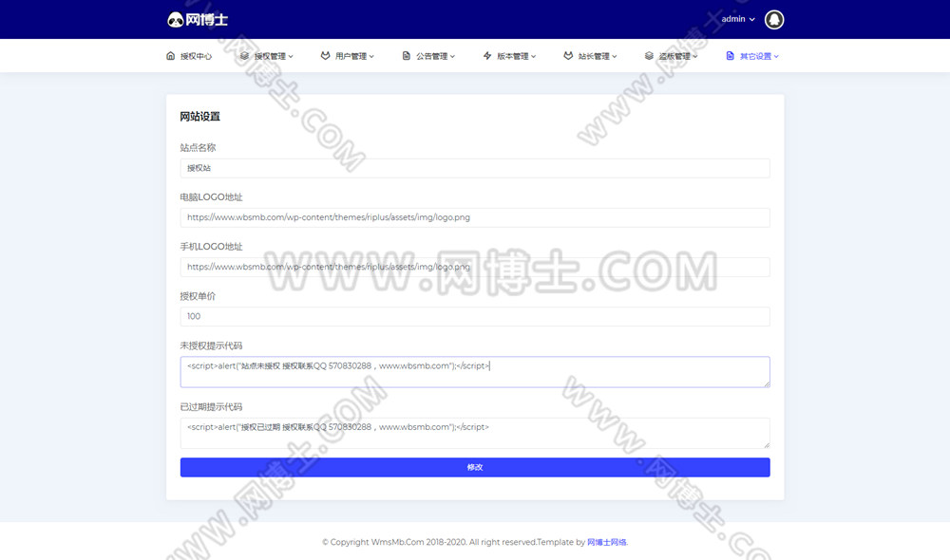
Task: Click the 修改 submit button
Action: click(475, 467)
